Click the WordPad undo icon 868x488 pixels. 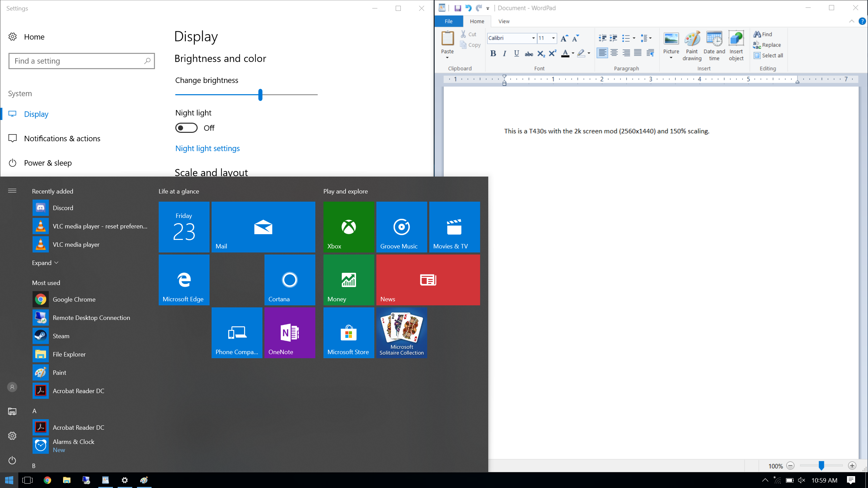pos(468,8)
